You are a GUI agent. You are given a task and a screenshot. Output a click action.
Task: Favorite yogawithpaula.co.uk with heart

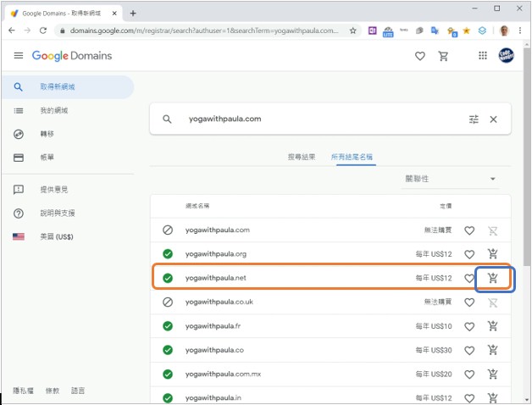point(469,302)
